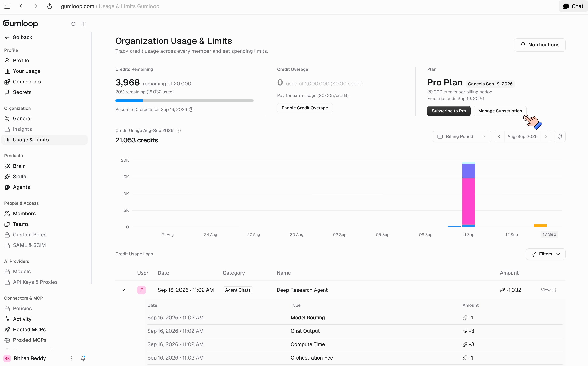
Task: Collapse the Deep Research Agent log row
Action: pos(123,290)
